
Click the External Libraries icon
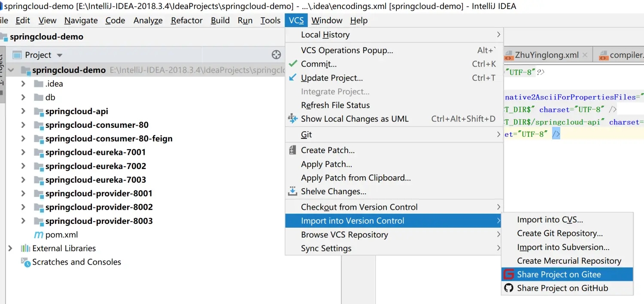tap(25, 248)
